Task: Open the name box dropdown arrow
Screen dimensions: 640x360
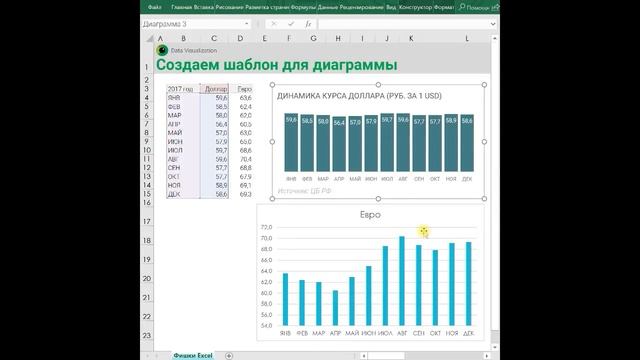Action: coord(247,24)
